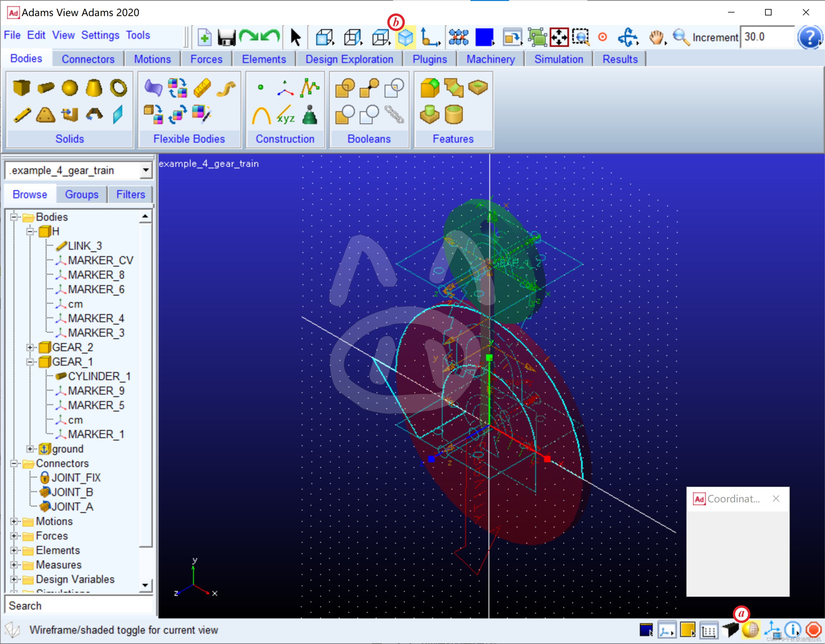Toggle shaded render cube icon
The width and height of the screenshot is (825, 644).
405,37
